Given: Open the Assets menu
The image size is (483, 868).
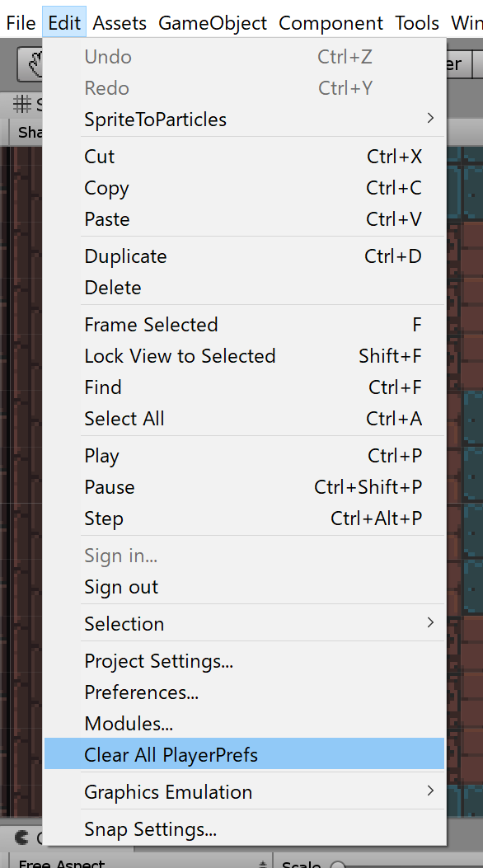Looking at the screenshot, I should 119,22.
